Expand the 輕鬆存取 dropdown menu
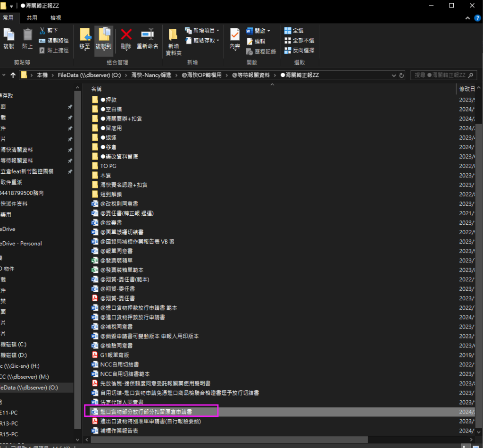Screen dimensions: 483x448 (x=202, y=41)
